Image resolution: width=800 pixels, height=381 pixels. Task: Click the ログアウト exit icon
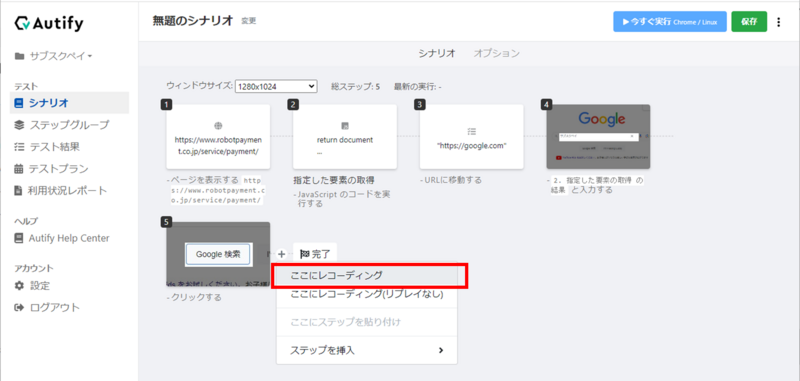[x=19, y=308]
